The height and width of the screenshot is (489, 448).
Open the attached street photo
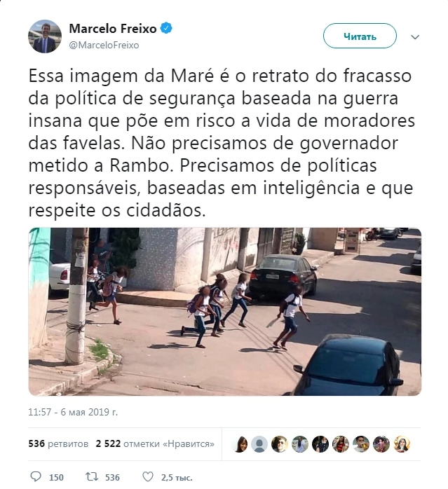pyautogui.click(x=225, y=312)
